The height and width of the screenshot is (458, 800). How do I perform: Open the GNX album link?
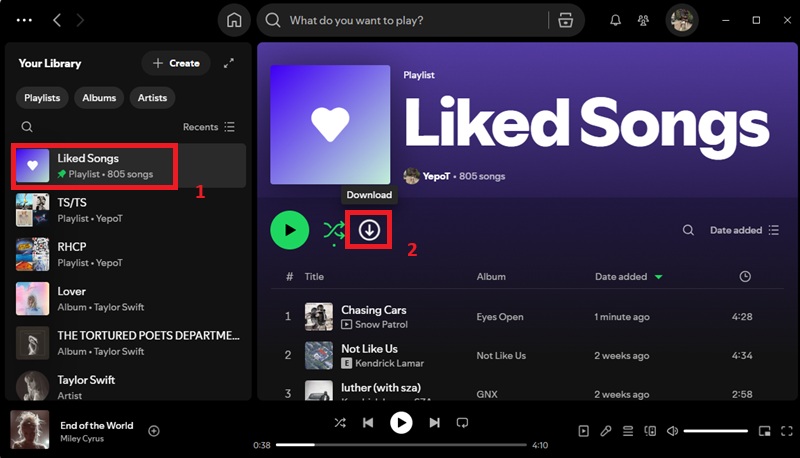[487, 394]
